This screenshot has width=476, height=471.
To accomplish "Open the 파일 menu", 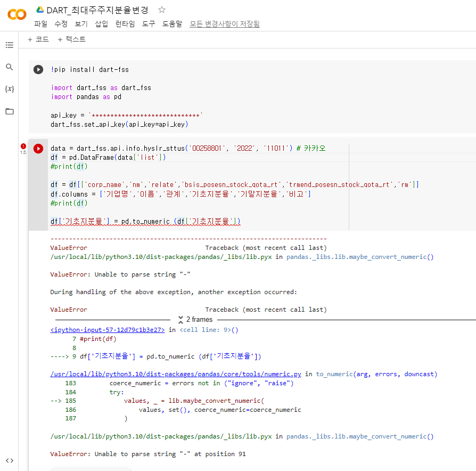I will [40, 23].
